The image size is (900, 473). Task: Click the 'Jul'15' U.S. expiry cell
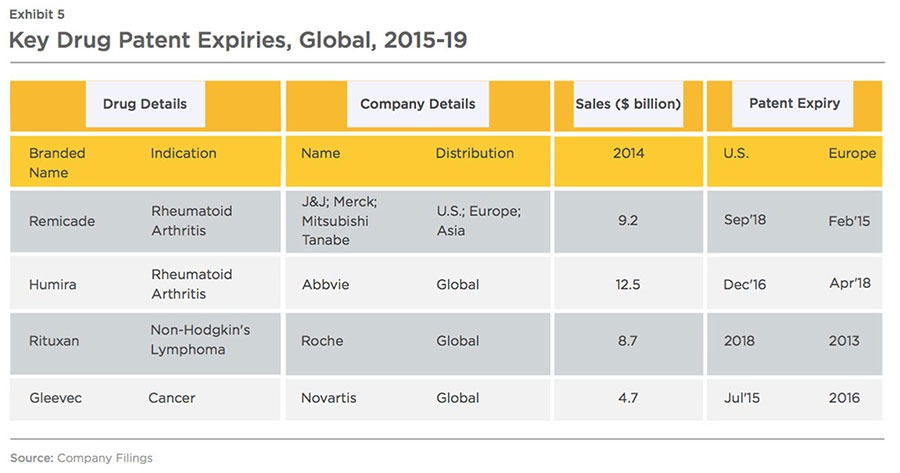coord(742,398)
